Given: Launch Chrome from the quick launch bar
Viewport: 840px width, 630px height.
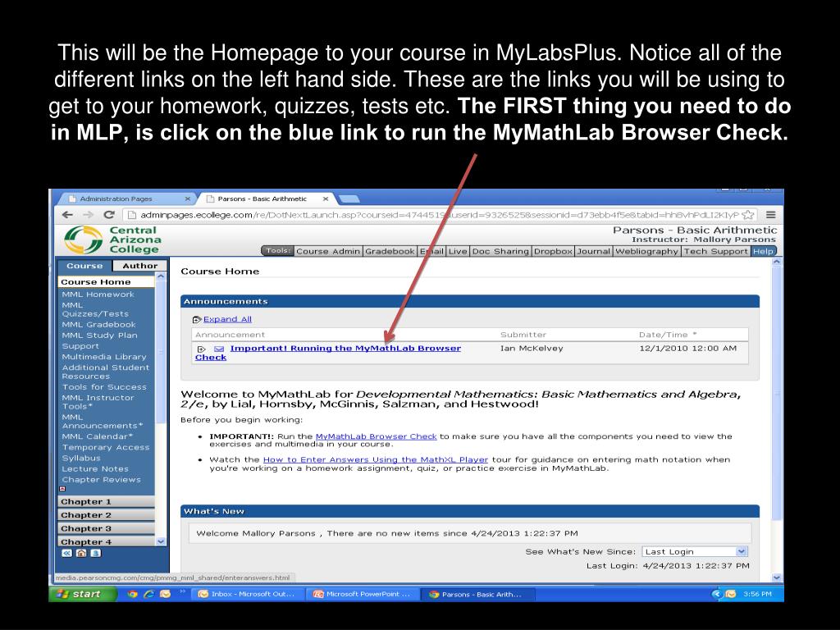Looking at the screenshot, I should pos(132,594).
